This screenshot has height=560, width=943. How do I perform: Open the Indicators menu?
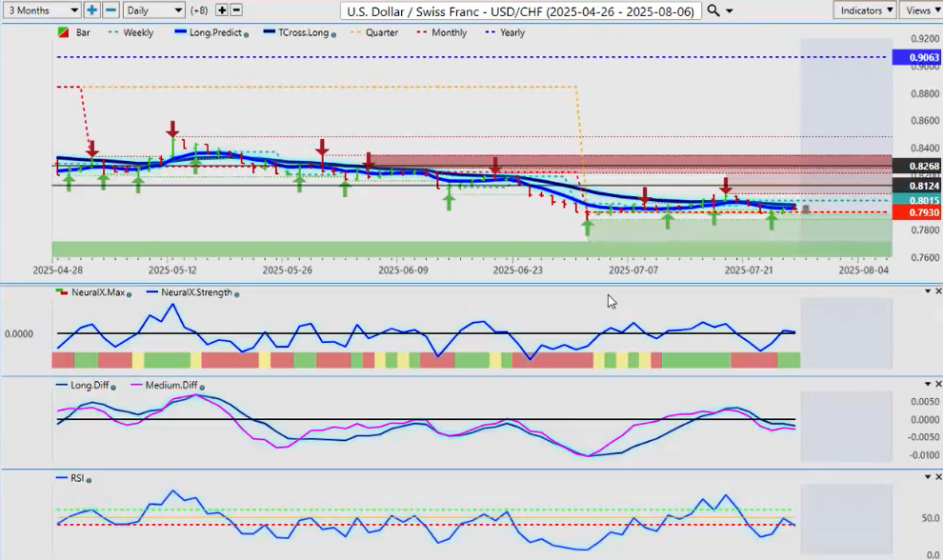(864, 10)
